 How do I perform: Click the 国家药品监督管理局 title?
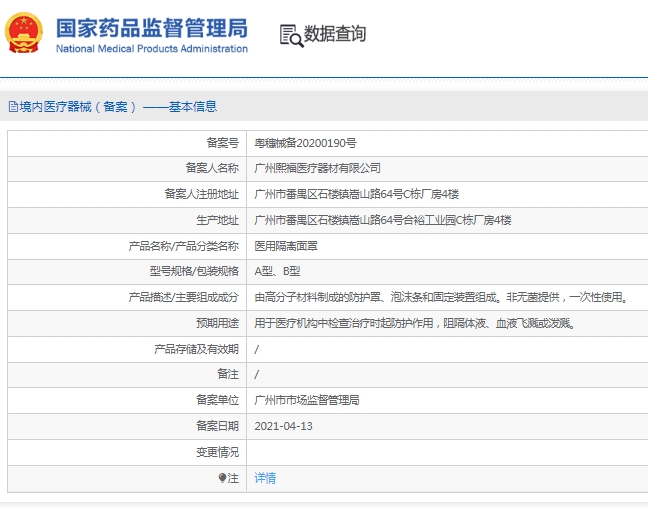(x=152, y=28)
